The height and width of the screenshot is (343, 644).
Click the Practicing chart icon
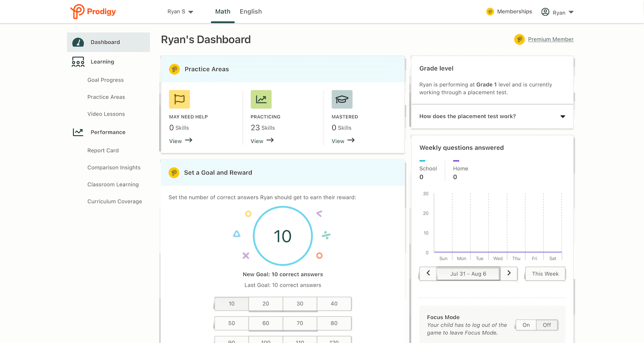(261, 99)
